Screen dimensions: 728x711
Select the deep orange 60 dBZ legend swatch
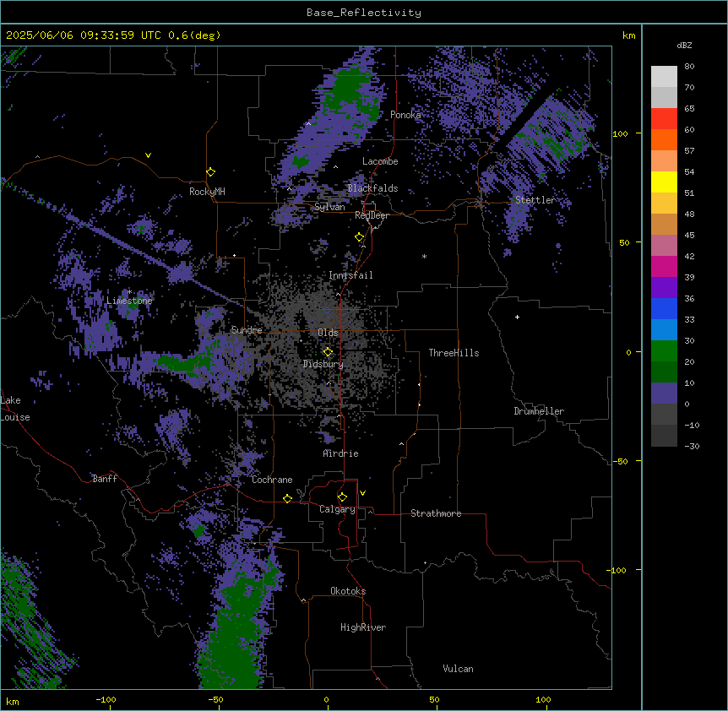point(664,139)
